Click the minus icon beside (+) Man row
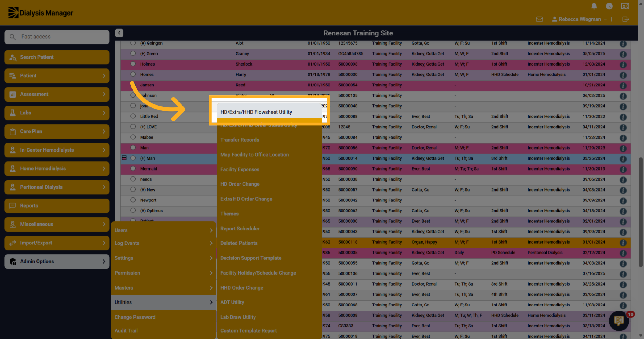The width and height of the screenshot is (644, 339). 124,158
